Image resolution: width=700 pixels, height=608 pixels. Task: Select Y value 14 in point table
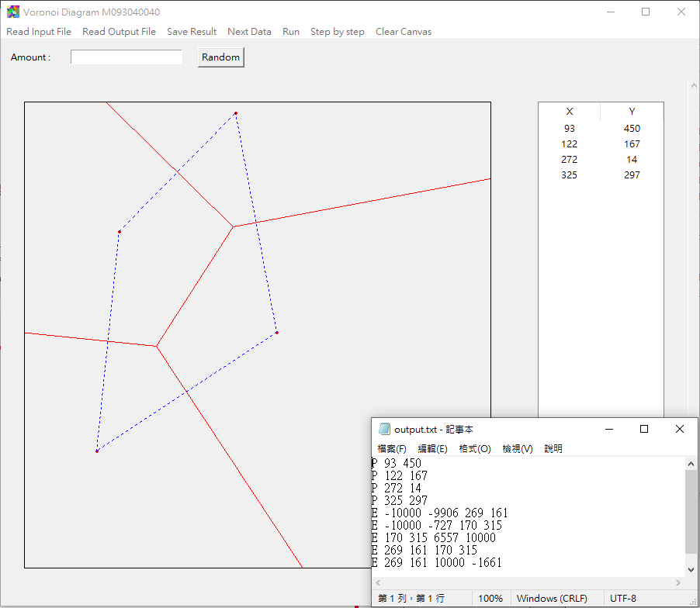[x=632, y=160]
